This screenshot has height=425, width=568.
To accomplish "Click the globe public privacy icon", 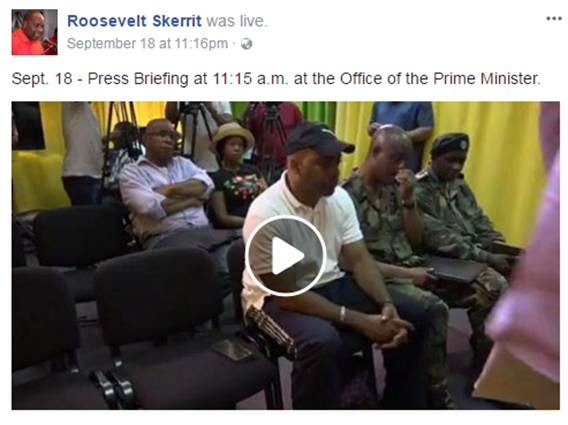I will [x=247, y=44].
